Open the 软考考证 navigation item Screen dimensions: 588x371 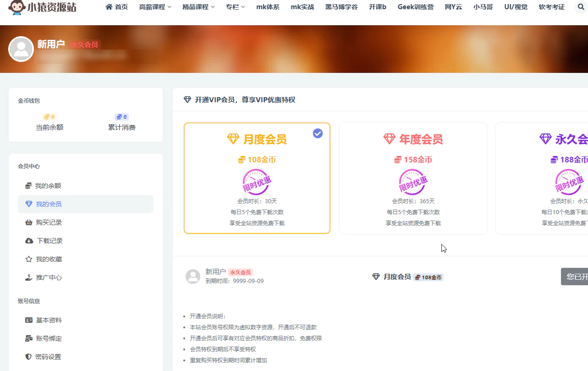tap(552, 7)
